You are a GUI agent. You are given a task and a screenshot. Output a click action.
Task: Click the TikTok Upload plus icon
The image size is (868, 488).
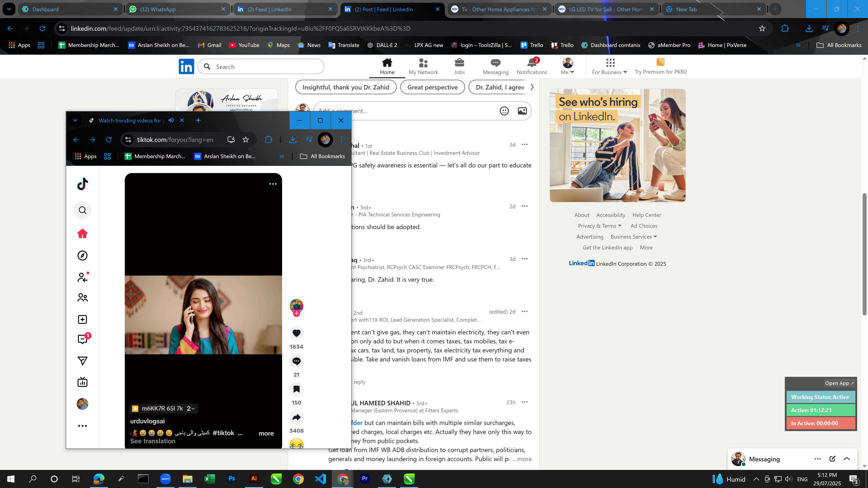pyautogui.click(x=83, y=320)
